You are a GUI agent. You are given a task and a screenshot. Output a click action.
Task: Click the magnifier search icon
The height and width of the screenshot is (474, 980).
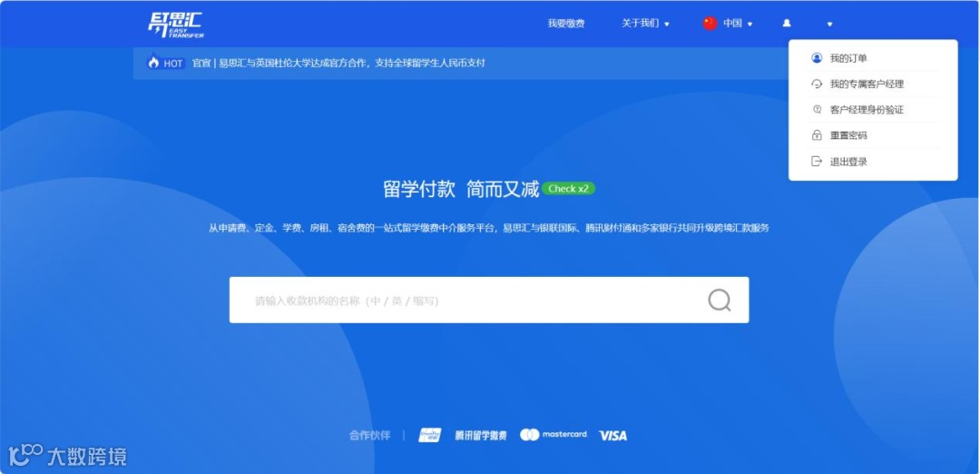point(720,301)
